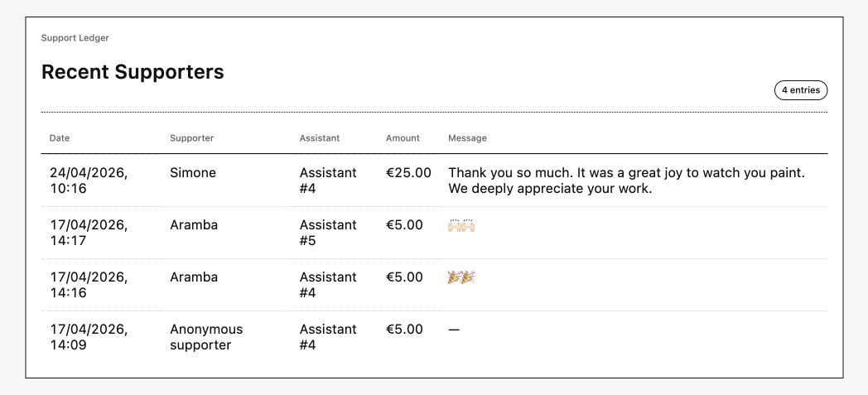Click the dash in the anonymous row message
868x395 pixels.
pyautogui.click(x=454, y=330)
